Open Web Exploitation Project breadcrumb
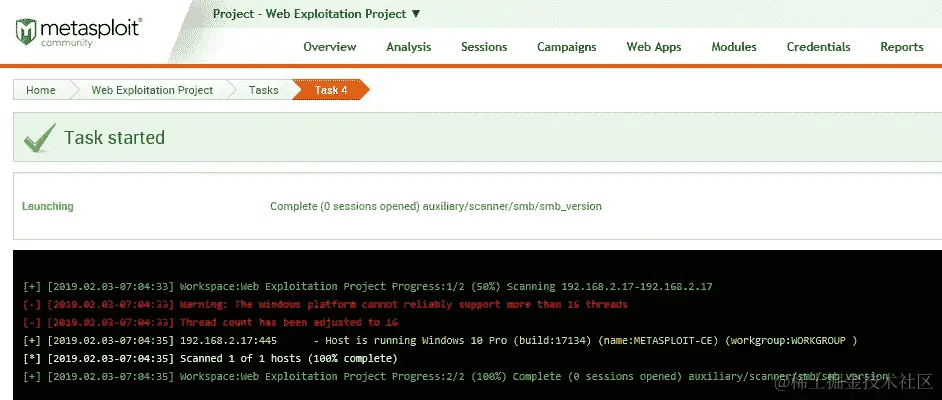This screenshot has width=942, height=400. coord(152,90)
